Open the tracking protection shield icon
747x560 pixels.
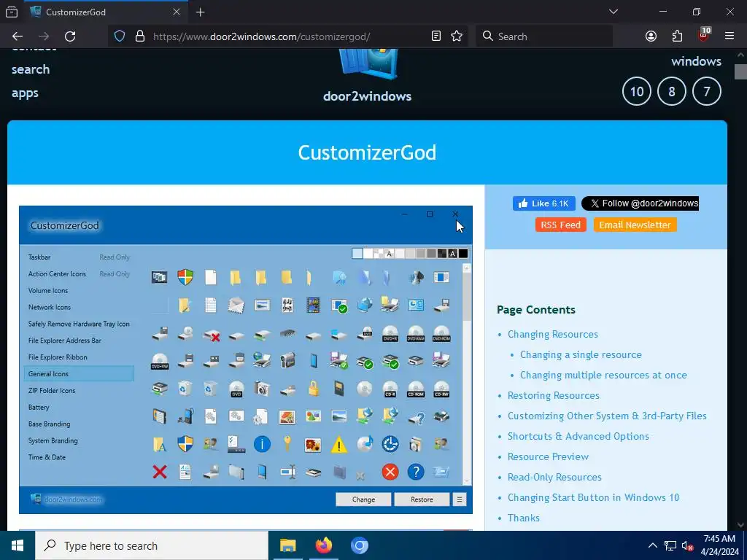[120, 36]
